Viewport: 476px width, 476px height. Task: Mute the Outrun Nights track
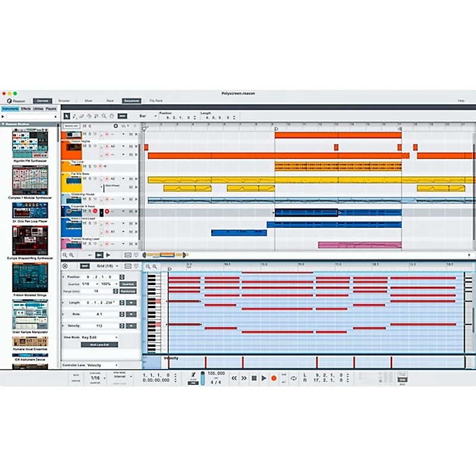84,145
